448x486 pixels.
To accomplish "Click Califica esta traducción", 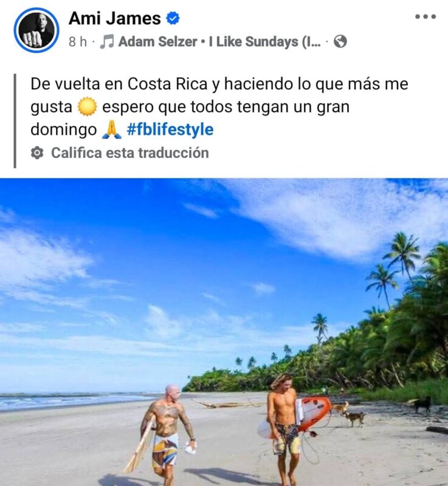I will (130, 153).
